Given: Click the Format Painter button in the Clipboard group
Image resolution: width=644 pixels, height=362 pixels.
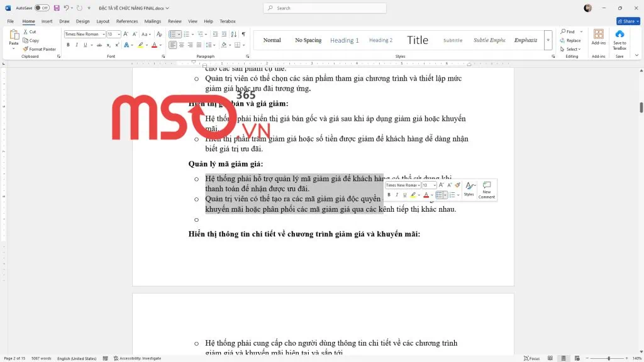Looking at the screenshot, I should point(40,49).
